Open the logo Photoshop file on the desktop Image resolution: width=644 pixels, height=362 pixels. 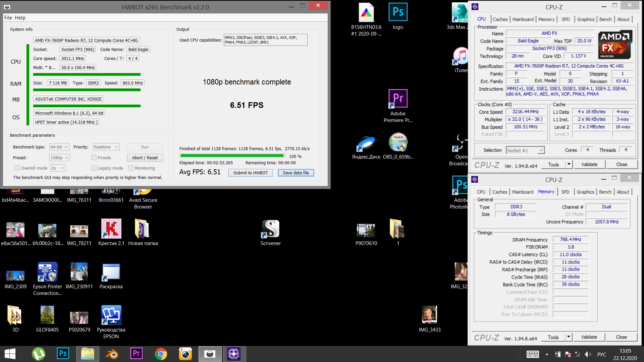(398, 16)
